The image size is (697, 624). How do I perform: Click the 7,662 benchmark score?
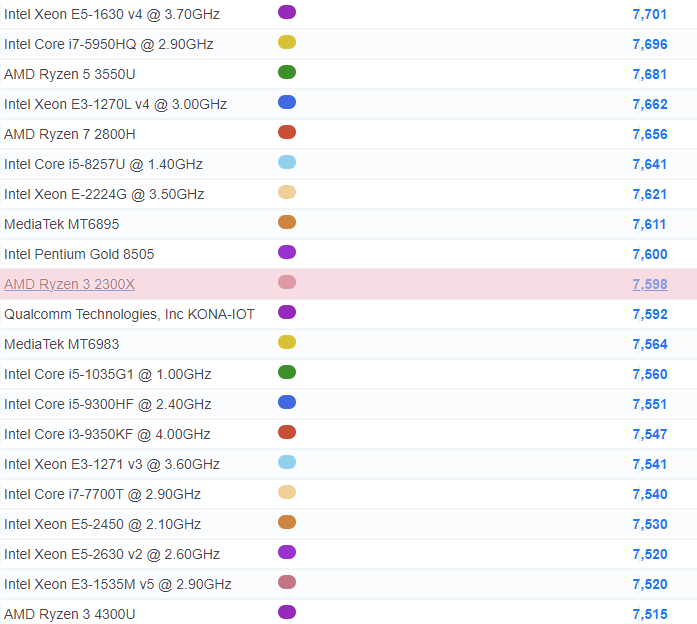pyautogui.click(x=650, y=104)
